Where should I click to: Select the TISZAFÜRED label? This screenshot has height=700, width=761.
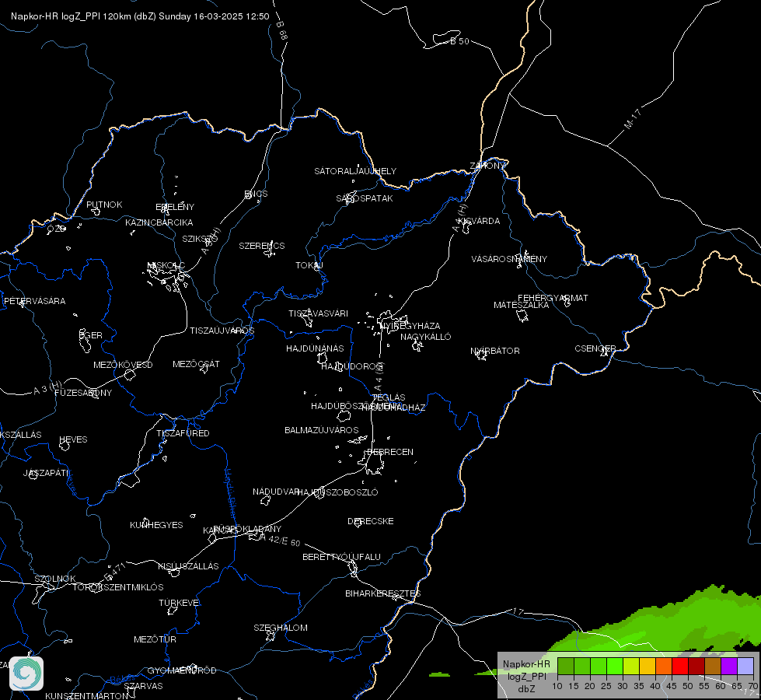pyautogui.click(x=183, y=432)
